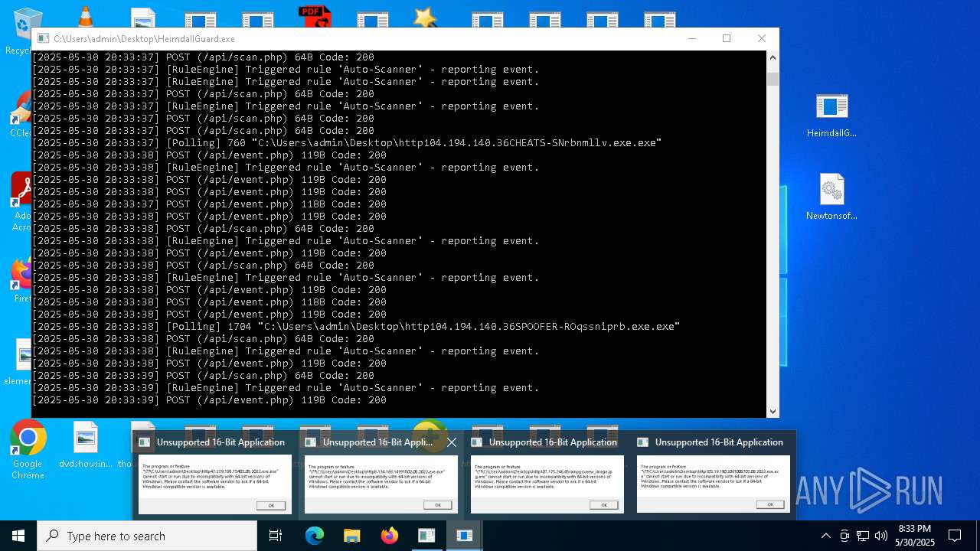This screenshot has width=980, height=551.
Task: Select the CCleaner desktop shortcut
Action: (x=21, y=115)
